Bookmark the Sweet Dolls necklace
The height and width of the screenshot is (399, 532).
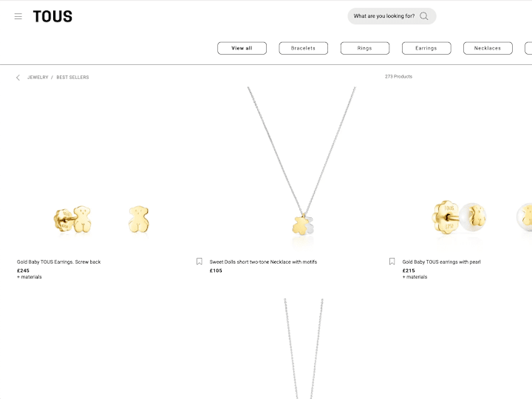tap(199, 262)
